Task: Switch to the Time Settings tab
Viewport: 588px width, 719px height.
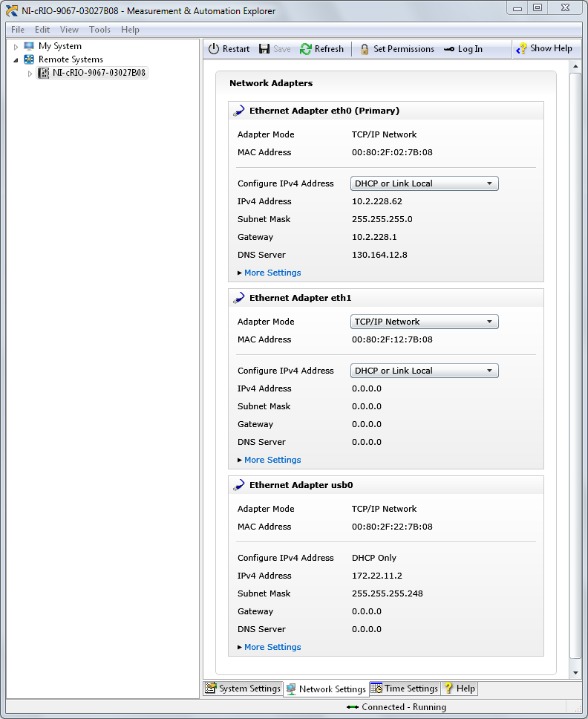Action: pos(404,689)
